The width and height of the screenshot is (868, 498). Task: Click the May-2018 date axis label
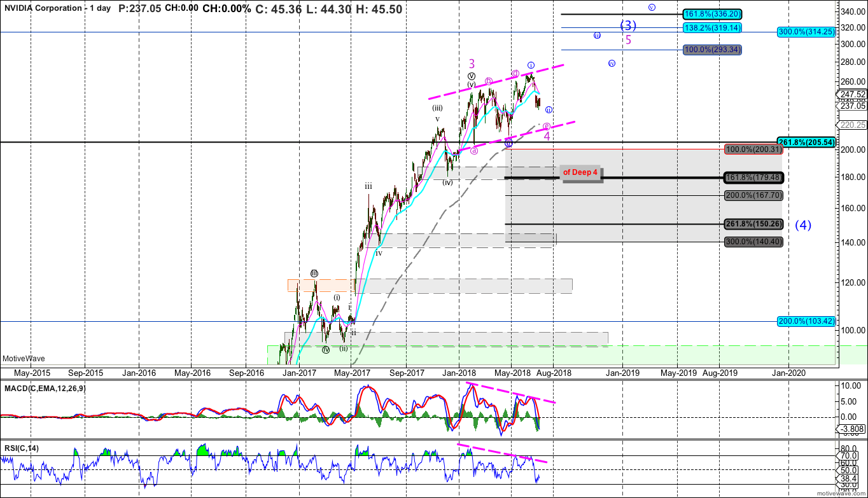pos(512,373)
